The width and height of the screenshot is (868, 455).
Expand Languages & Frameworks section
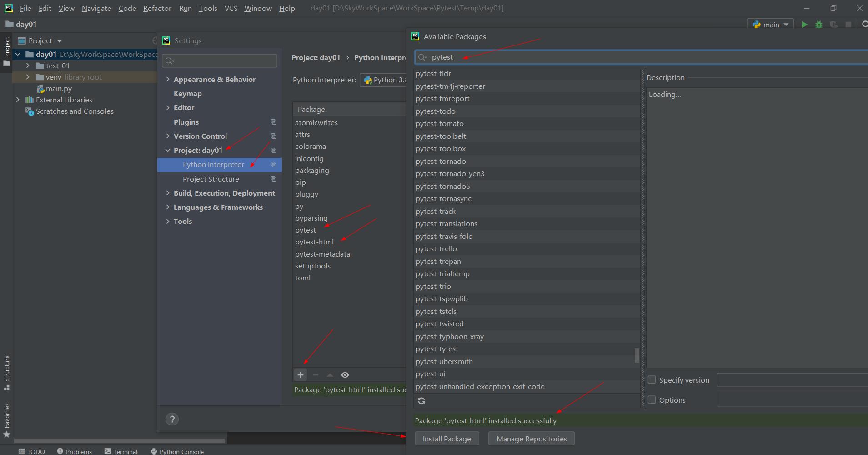point(168,207)
